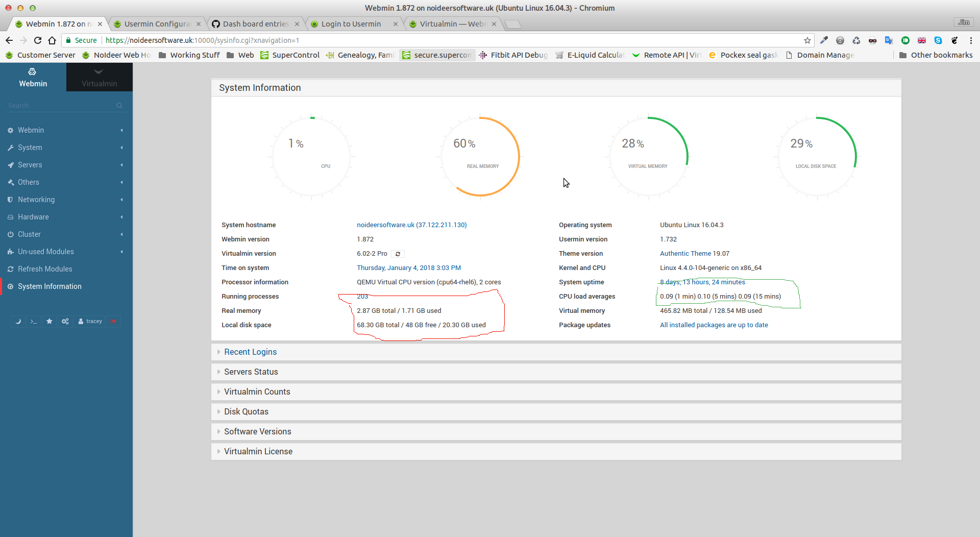Click the recycle arrows extension icon
The width and height of the screenshot is (980, 537).
(x=856, y=40)
